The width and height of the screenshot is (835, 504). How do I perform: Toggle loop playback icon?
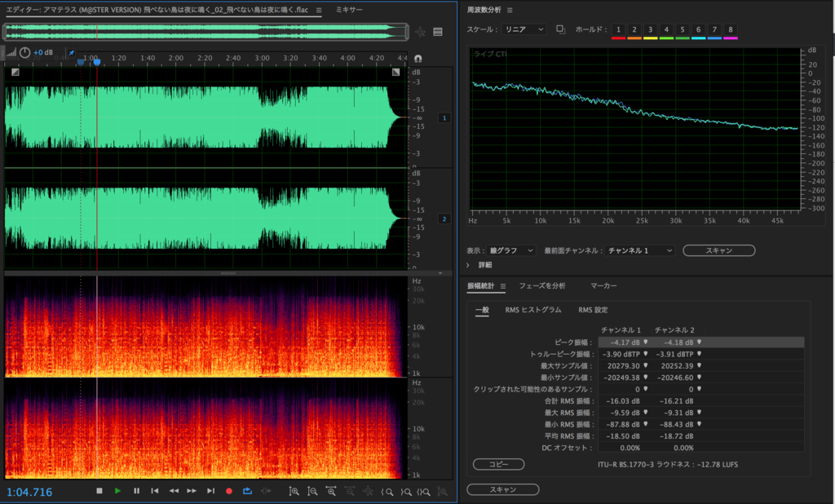click(x=247, y=491)
